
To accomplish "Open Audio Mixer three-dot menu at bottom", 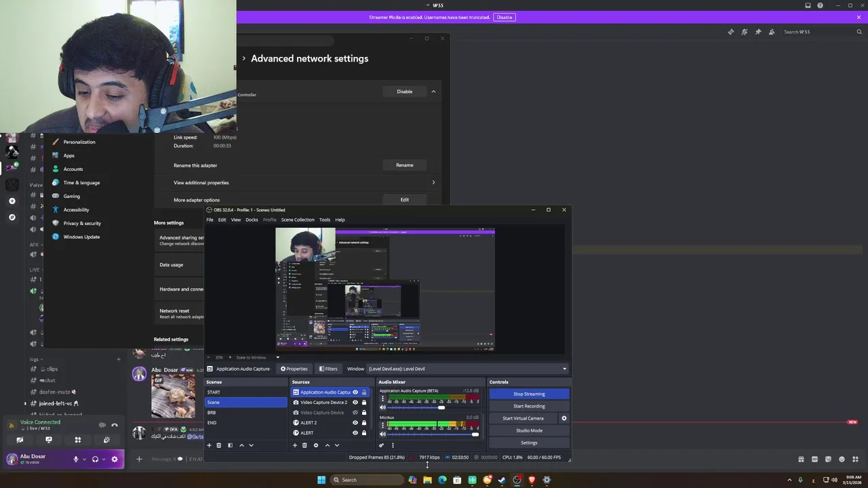I will (x=393, y=445).
